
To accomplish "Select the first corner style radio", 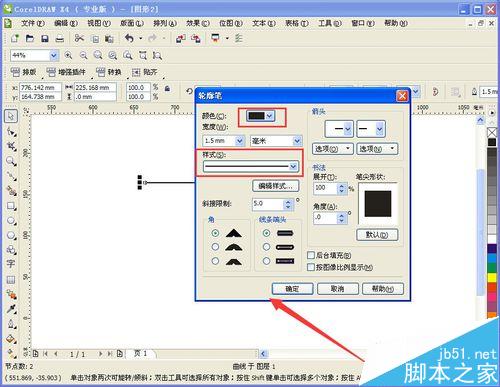I will [215, 233].
